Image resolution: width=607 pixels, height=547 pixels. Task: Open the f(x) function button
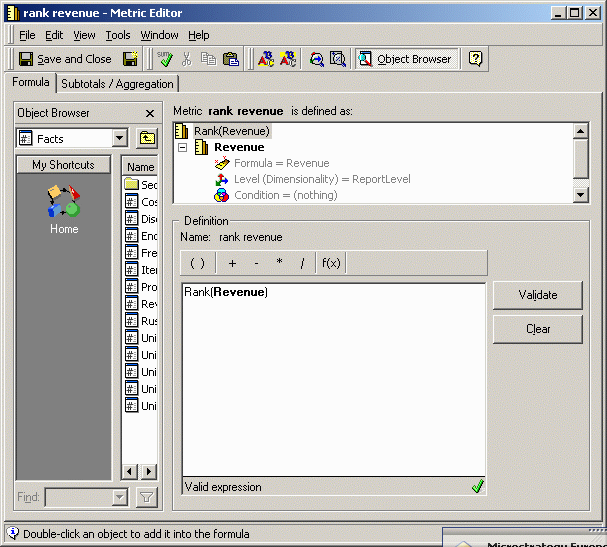(x=331, y=263)
